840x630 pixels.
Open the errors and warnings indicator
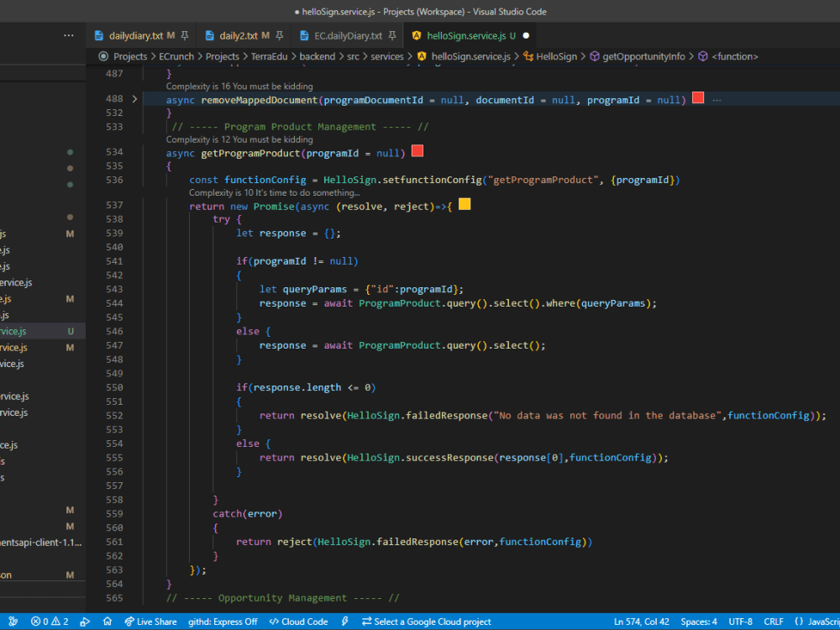tap(50, 622)
